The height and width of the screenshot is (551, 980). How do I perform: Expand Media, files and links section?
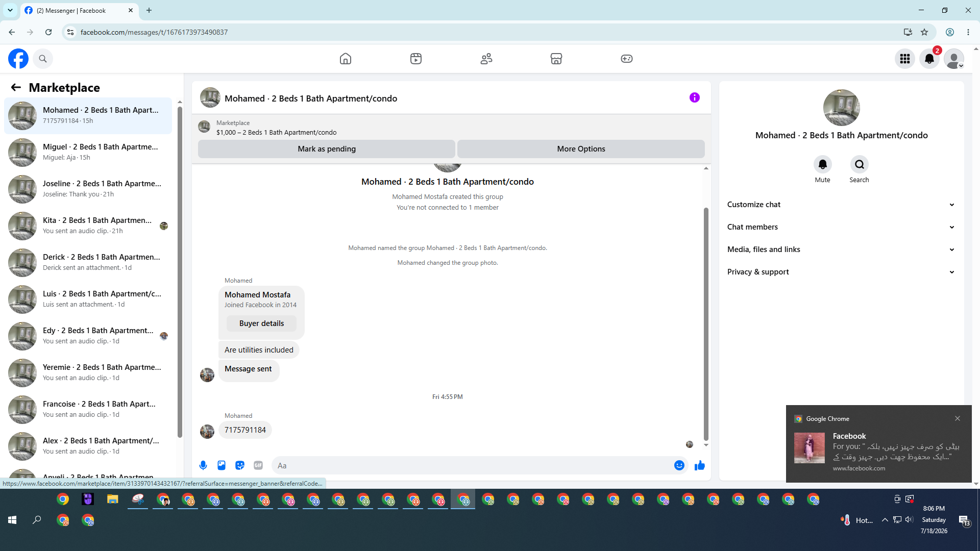click(x=841, y=249)
